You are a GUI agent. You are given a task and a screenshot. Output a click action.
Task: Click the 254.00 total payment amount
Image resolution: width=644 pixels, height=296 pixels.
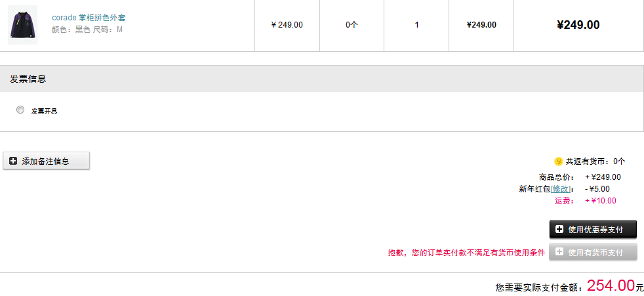click(611, 285)
